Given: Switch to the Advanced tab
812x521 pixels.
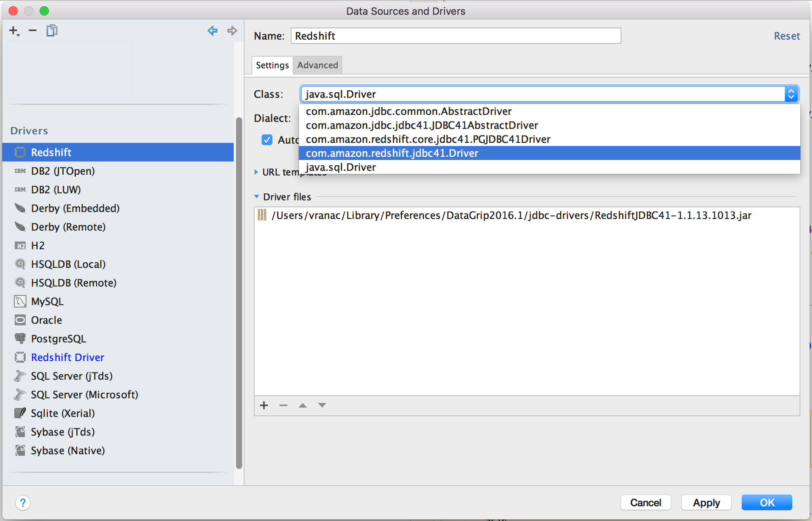Looking at the screenshot, I should (318, 65).
